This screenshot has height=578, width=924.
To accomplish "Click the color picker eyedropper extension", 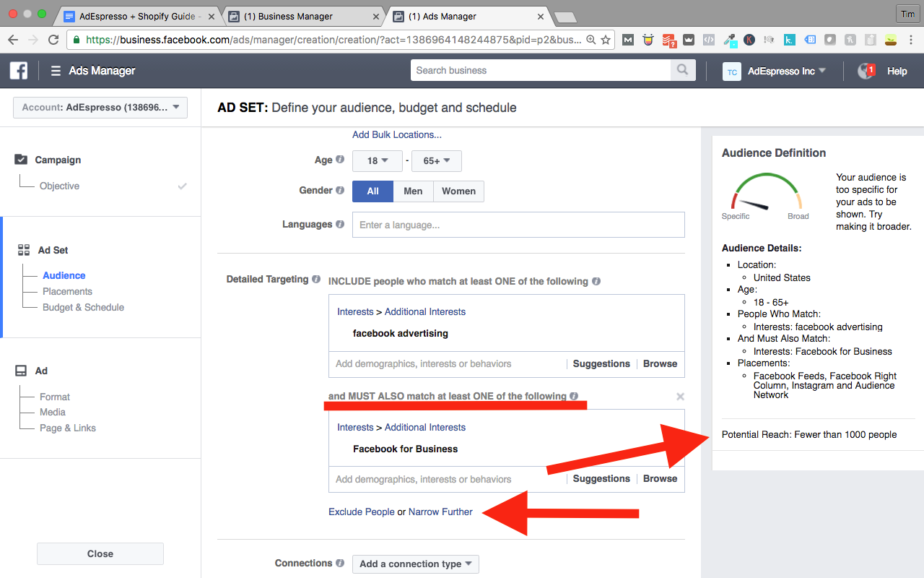I will tap(729, 40).
